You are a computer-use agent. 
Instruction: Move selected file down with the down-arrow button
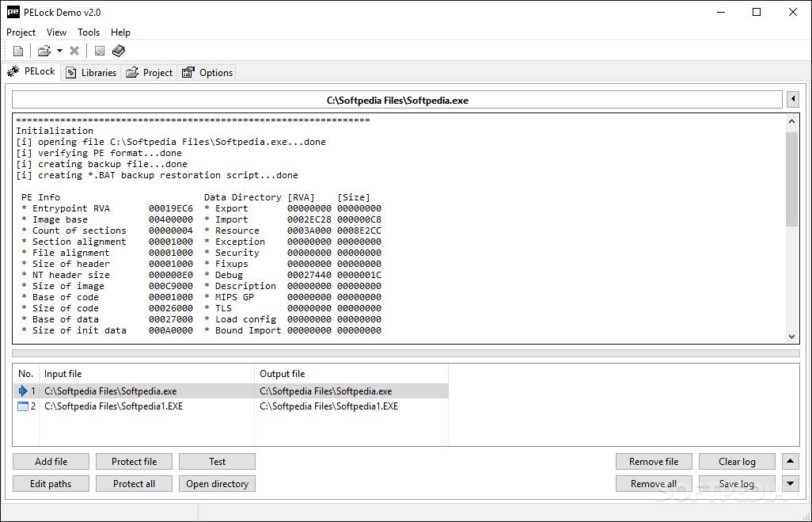[791, 484]
